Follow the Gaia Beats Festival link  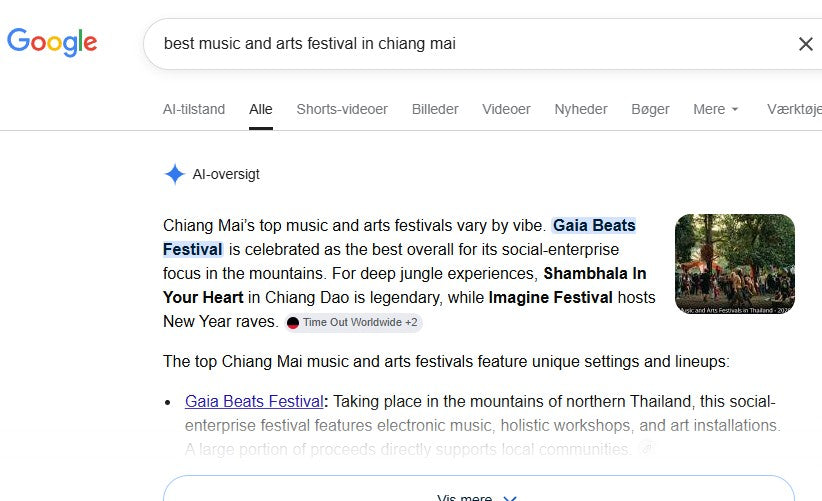254,401
